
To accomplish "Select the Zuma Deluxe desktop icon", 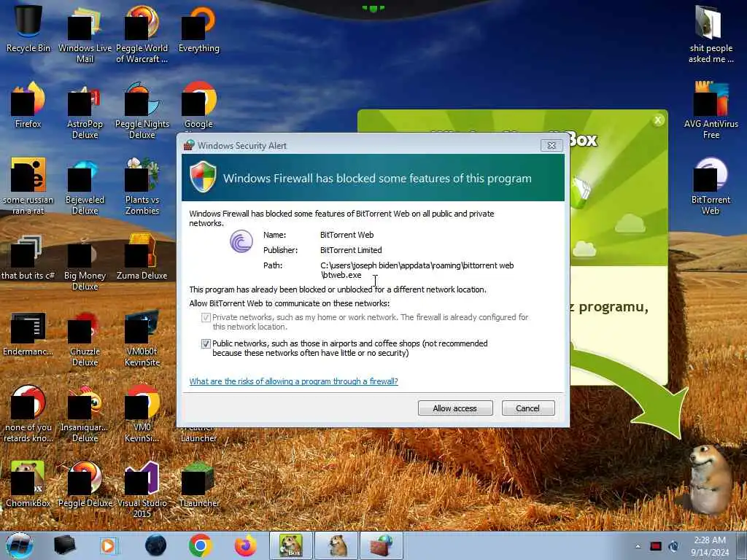I will (x=142, y=257).
